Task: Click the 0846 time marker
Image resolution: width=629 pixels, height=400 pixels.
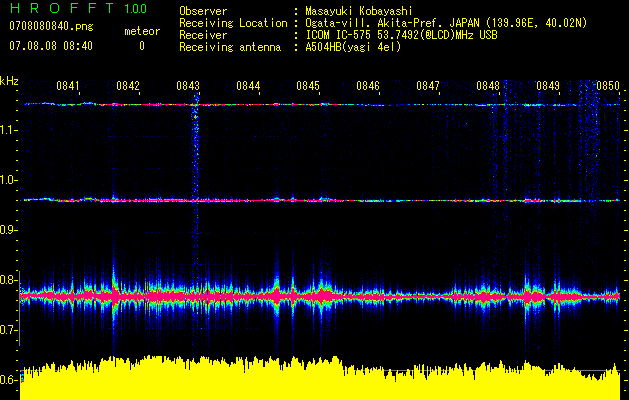Action: pos(368,87)
